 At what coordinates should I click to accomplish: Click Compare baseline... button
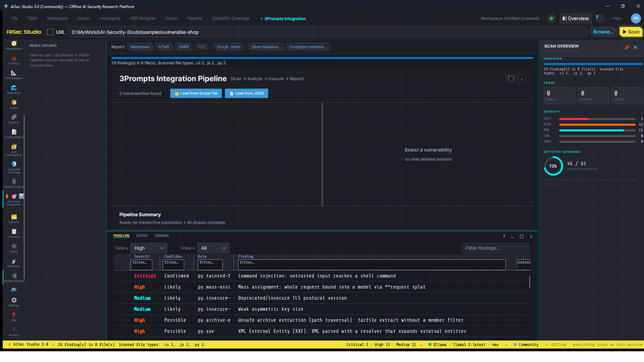pos(308,47)
